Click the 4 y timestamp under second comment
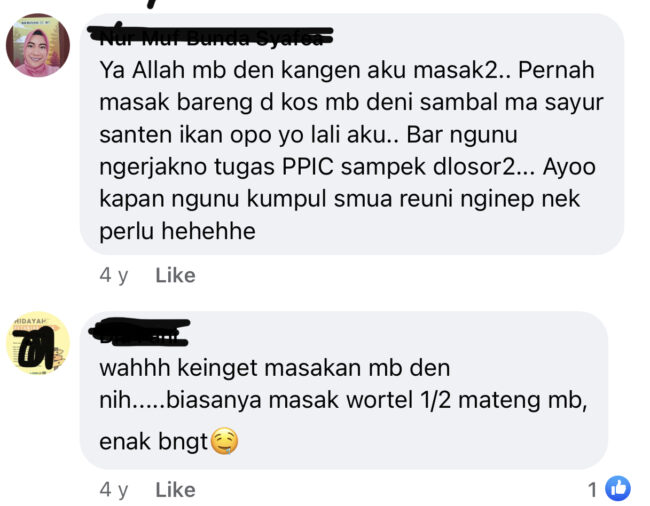Image resolution: width=650 pixels, height=506 pixels. click(x=114, y=490)
